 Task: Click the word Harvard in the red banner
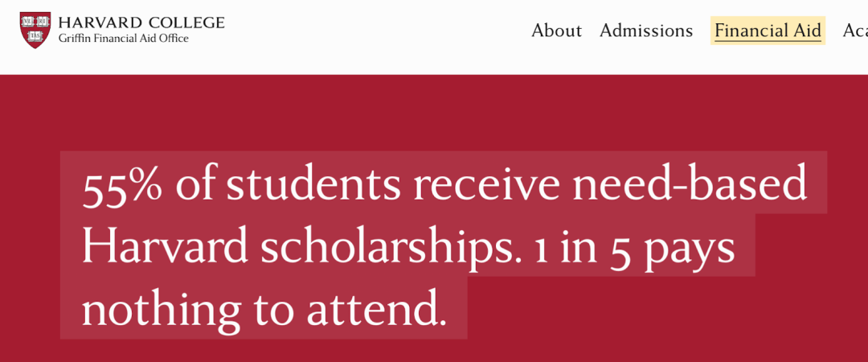[x=165, y=248]
